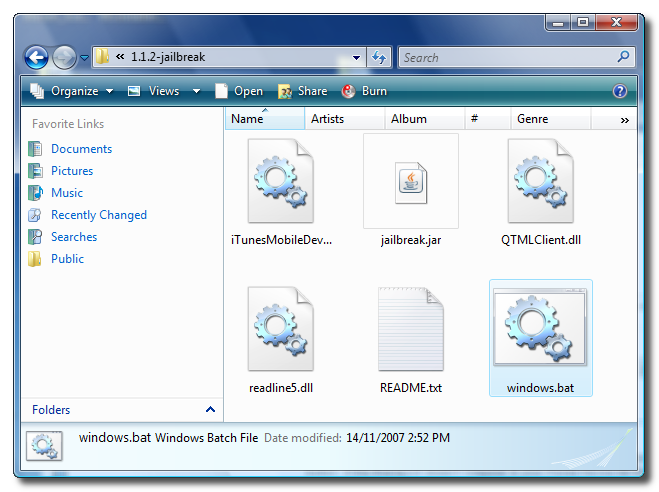Open the Documents favorite link
659x492 pixels.
pos(81,149)
